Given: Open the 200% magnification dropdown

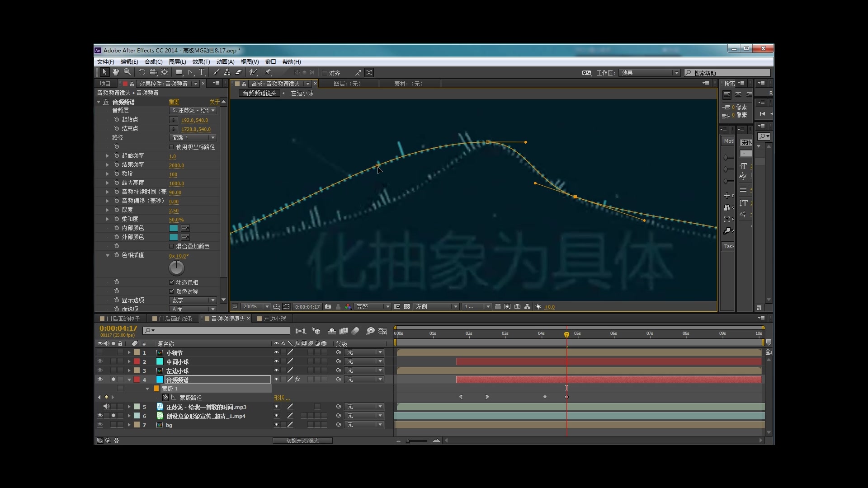Looking at the screenshot, I should (256, 306).
